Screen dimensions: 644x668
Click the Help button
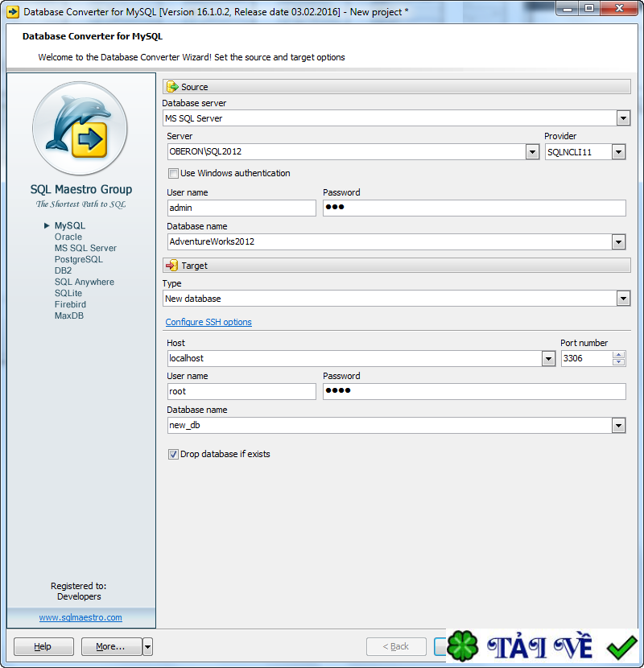43,646
